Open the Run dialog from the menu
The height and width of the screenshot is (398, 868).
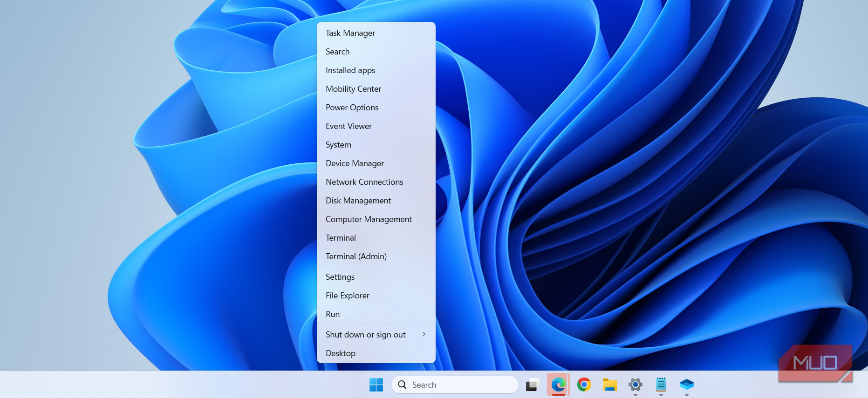[x=376, y=314]
